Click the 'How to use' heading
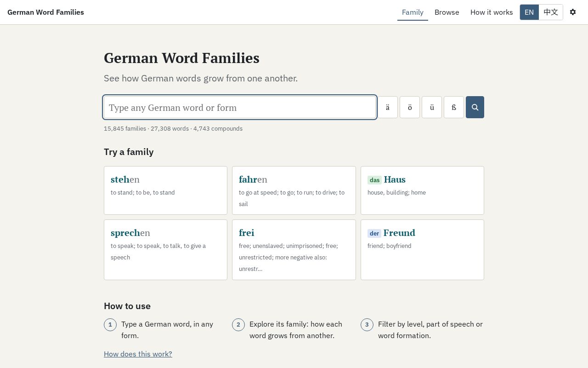This screenshot has width=588, height=368. 127,306
